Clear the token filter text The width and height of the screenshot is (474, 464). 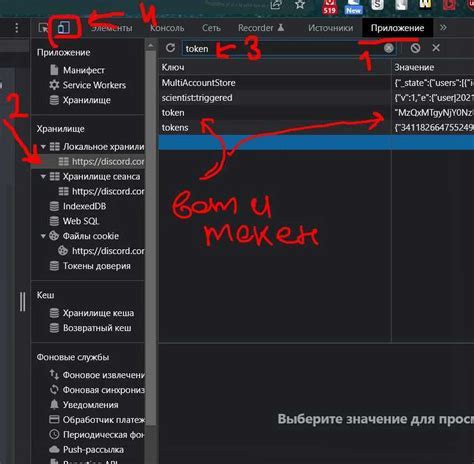tap(389, 48)
